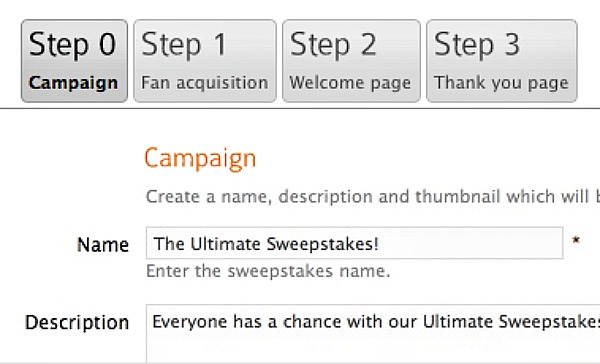This screenshot has width=600, height=364.
Task: Open the Step 0 Campaign tab
Action: coord(74,61)
